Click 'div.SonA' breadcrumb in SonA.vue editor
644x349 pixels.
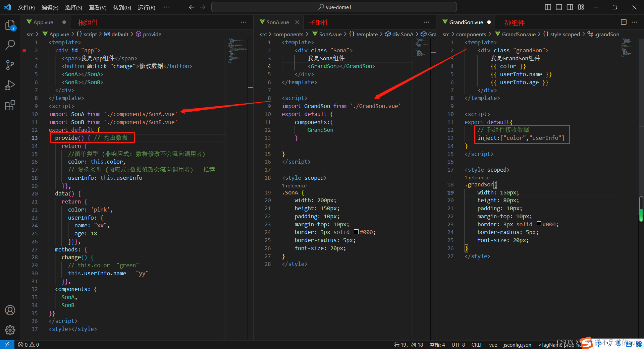point(399,34)
